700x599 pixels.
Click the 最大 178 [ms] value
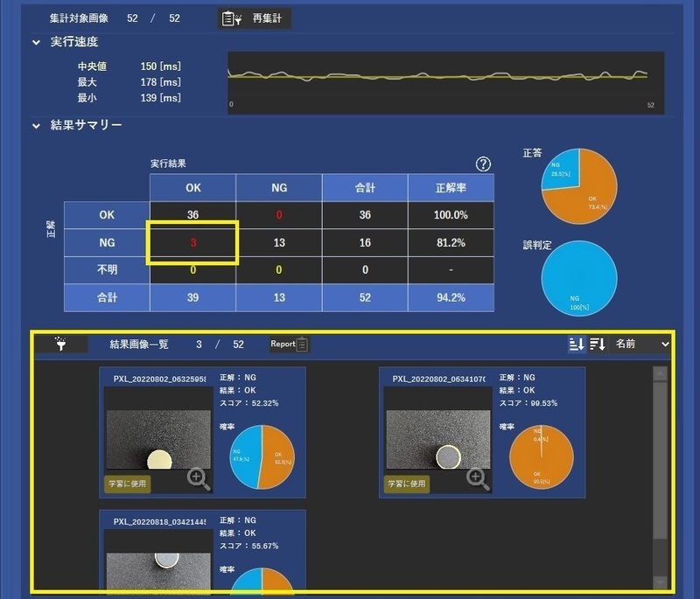click(x=161, y=82)
